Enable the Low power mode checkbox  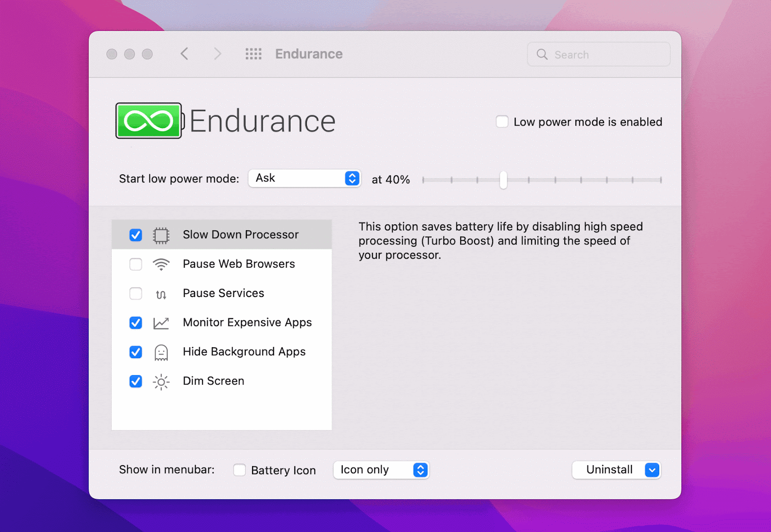pos(502,121)
